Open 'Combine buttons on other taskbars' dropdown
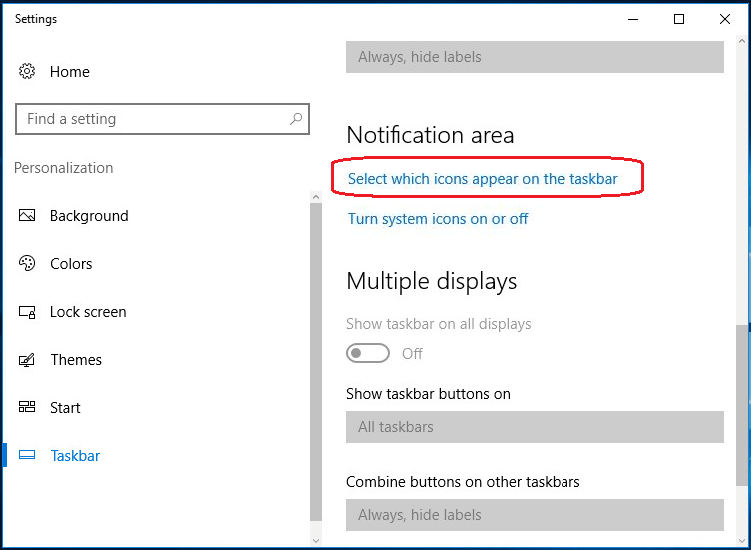 click(x=534, y=515)
